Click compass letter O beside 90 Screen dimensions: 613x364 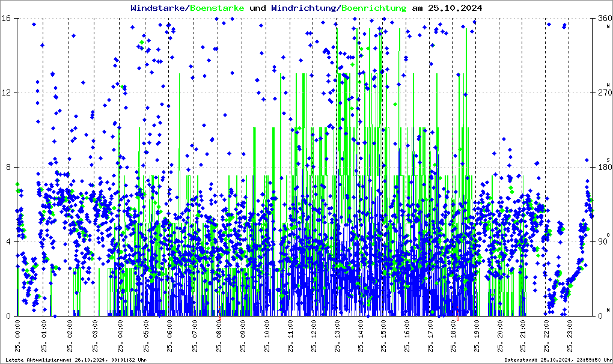608,235
